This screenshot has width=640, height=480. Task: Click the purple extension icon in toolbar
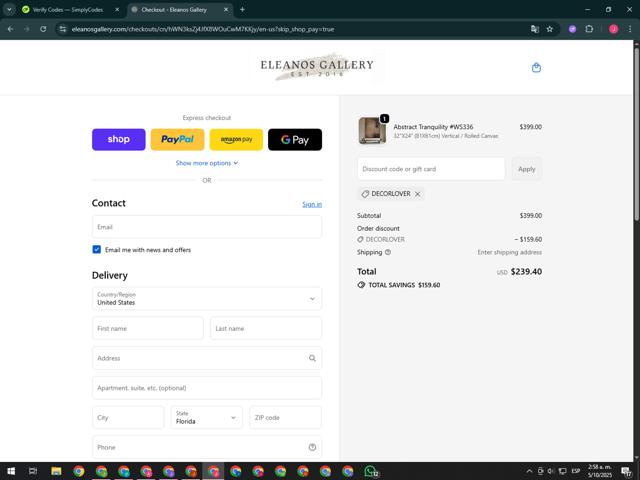[x=572, y=29]
